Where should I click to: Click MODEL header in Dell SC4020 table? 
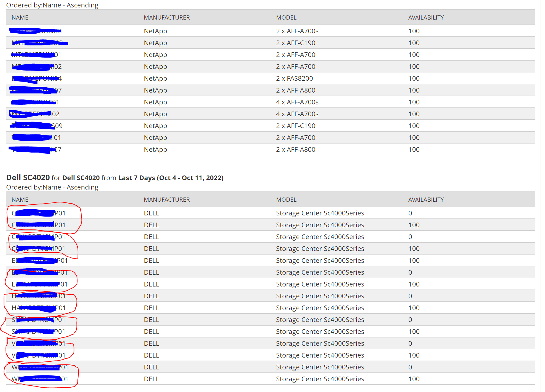(286, 200)
